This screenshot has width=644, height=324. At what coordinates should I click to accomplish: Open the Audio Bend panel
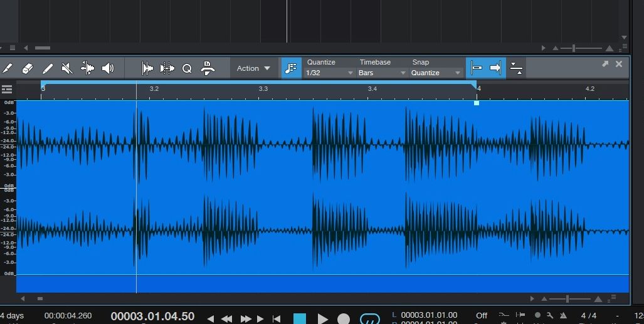pyautogui.click(x=147, y=68)
